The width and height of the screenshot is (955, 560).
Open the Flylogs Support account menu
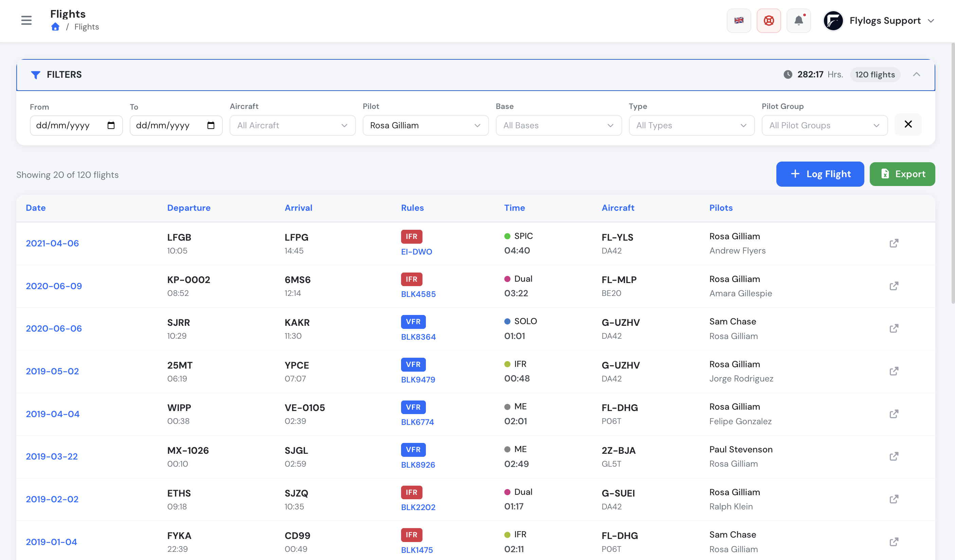click(x=879, y=20)
